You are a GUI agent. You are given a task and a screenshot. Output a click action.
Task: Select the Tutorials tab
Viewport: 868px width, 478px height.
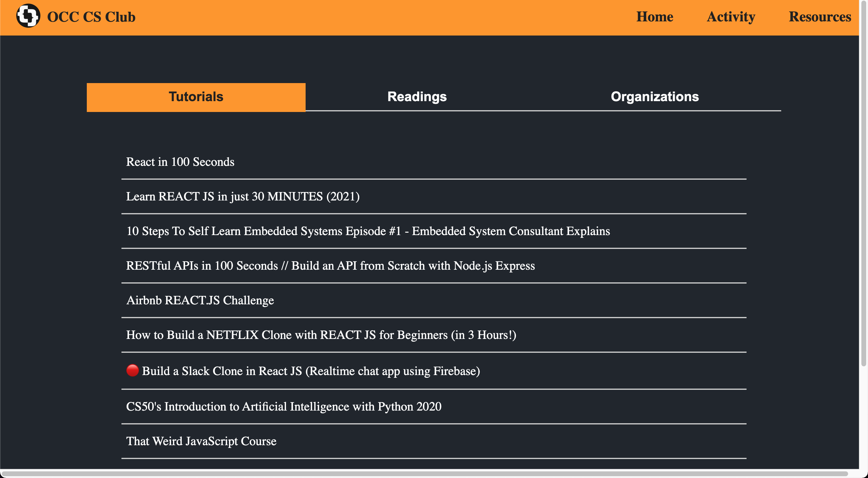(x=196, y=97)
